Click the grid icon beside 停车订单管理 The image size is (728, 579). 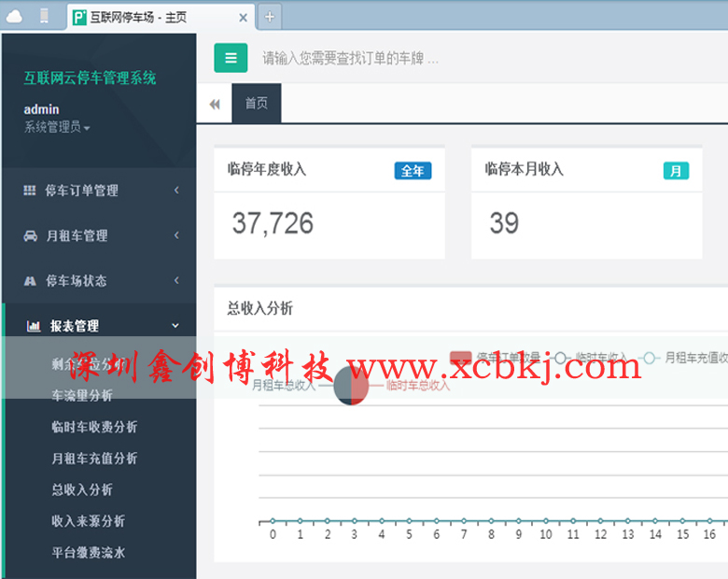pos(30,191)
